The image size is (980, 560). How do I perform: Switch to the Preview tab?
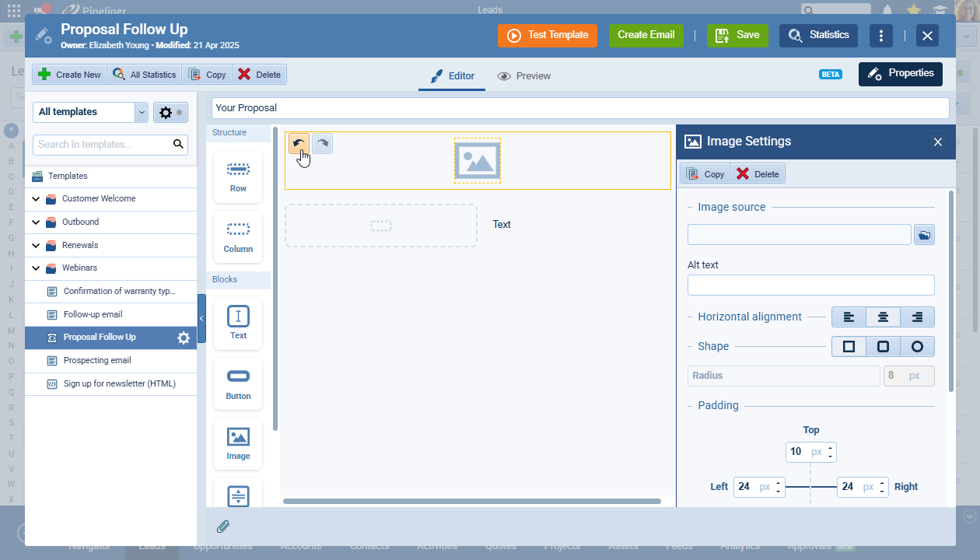pyautogui.click(x=523, y=76)
